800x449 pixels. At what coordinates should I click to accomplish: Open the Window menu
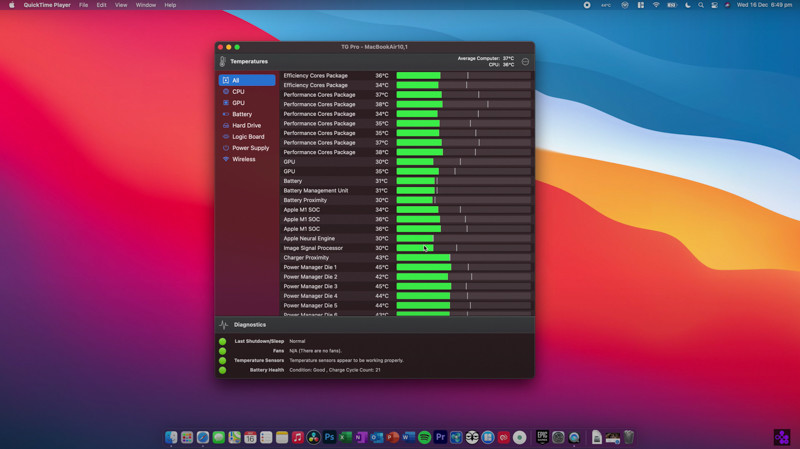point(145,5)
